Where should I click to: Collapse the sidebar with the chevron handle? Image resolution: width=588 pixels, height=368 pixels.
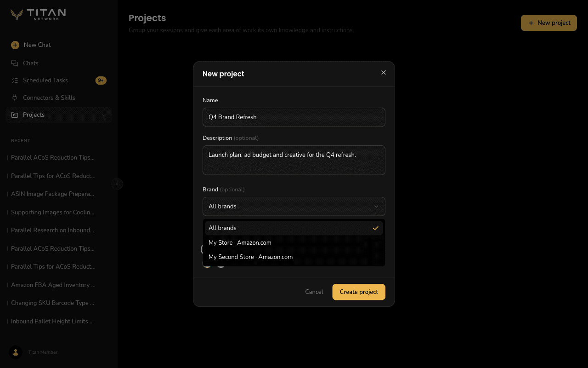117,184
